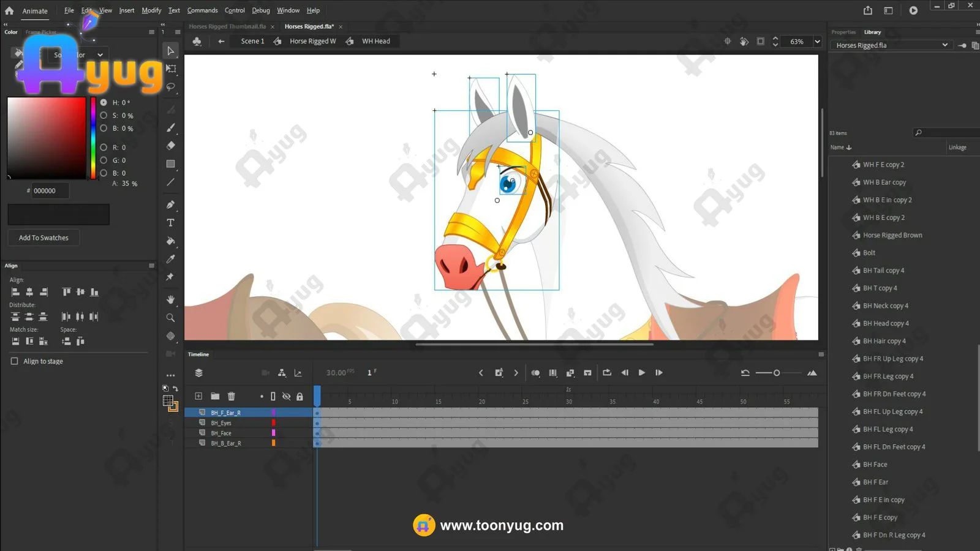Enable the Align to stage checkbox
The width and height of the screenshot is (980, 551).
coord(15,361)
